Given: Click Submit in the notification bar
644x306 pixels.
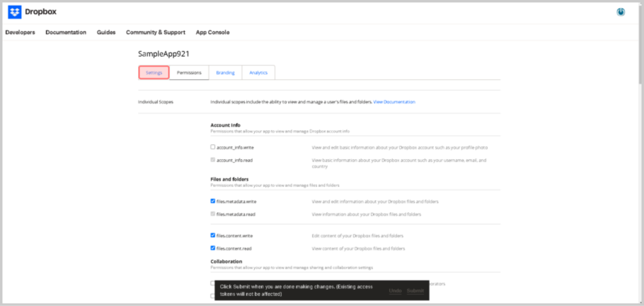Looking at the screenshot, I should 415,291.
